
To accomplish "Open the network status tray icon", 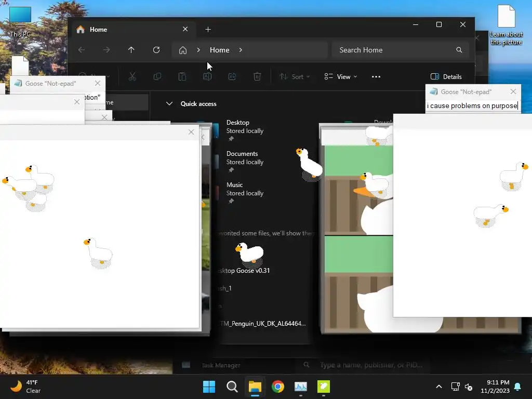I will click(455, 387).
